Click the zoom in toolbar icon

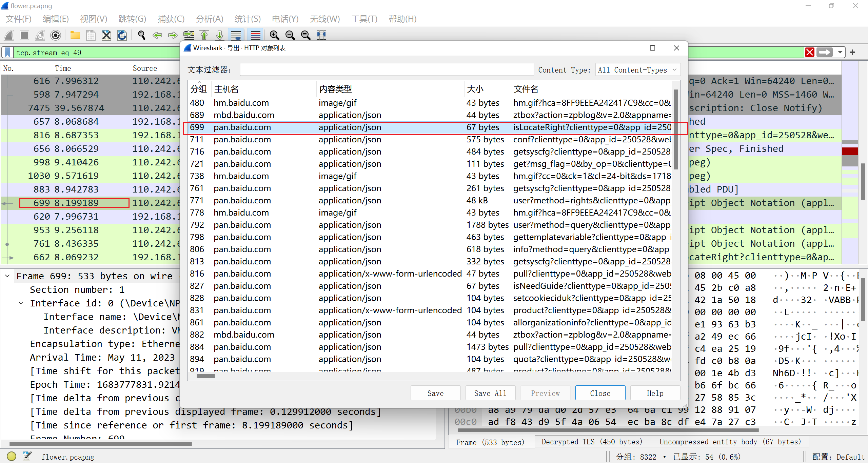274,35
